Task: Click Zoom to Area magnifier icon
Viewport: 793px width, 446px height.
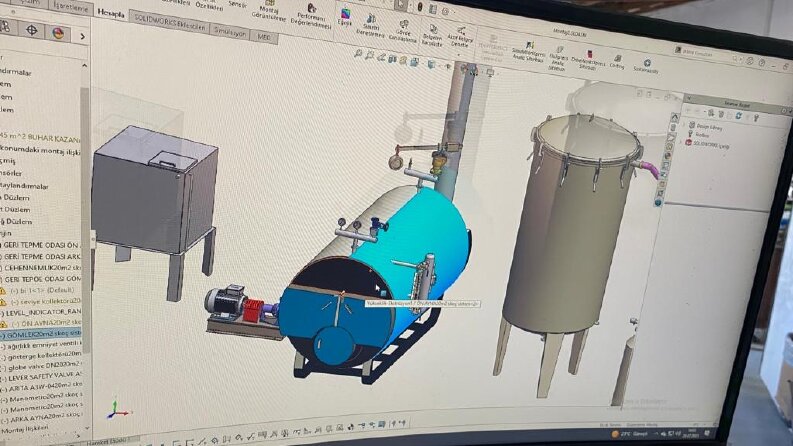Action: pyautogui.click(x=370, y=55)
